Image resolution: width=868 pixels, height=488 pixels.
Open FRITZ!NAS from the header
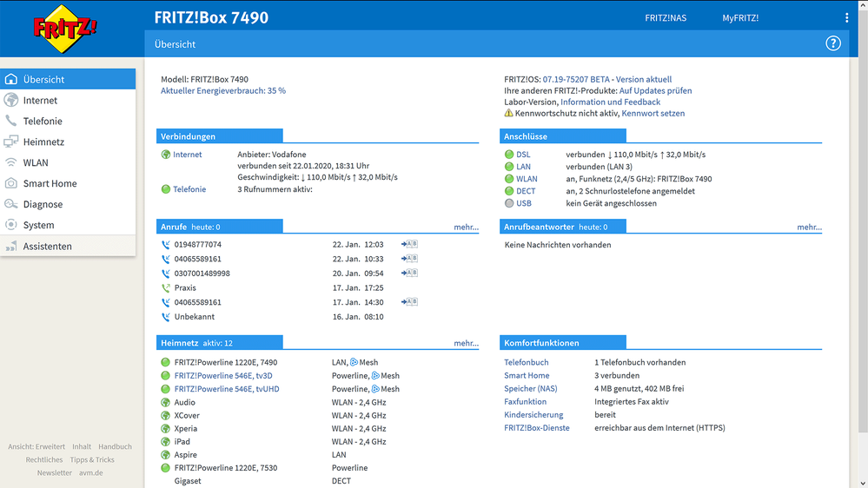tap(666, 17)
